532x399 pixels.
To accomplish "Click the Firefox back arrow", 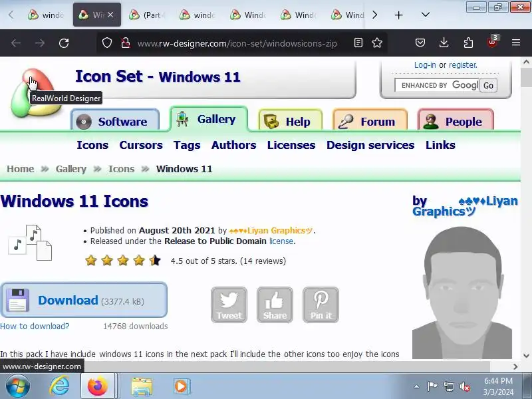I will [x=16, y=43].
